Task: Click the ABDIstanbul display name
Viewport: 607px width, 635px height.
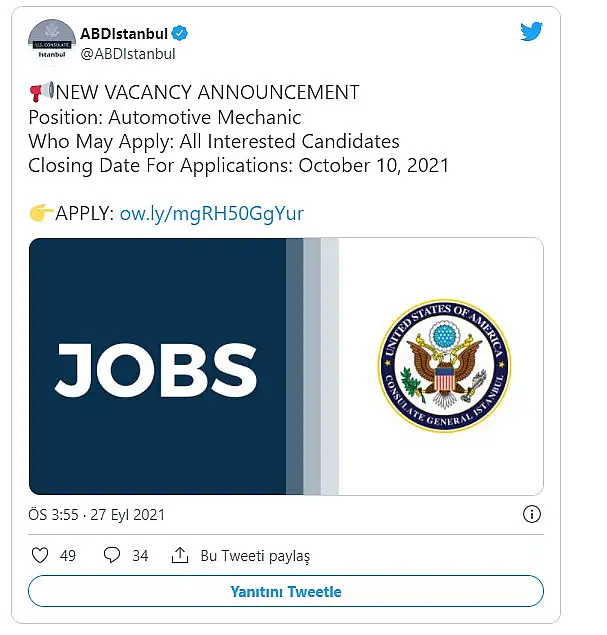Action: (124, 34)
